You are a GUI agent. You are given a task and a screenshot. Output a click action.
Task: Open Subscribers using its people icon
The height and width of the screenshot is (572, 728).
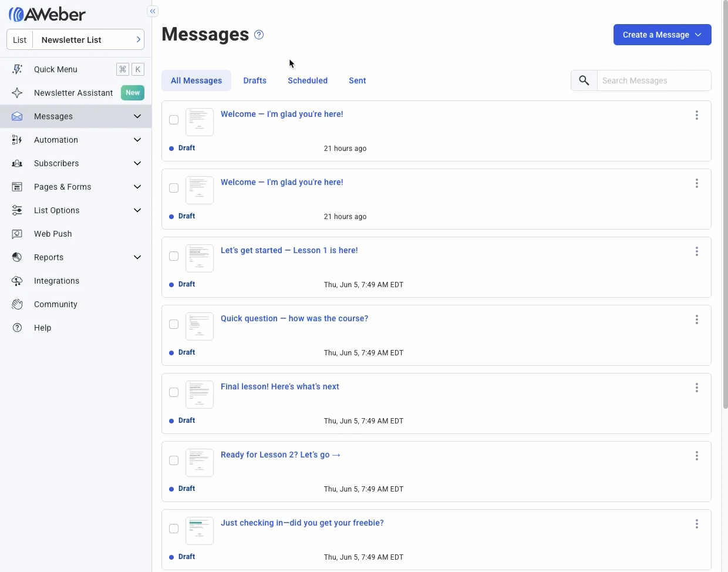coord(18,163)
